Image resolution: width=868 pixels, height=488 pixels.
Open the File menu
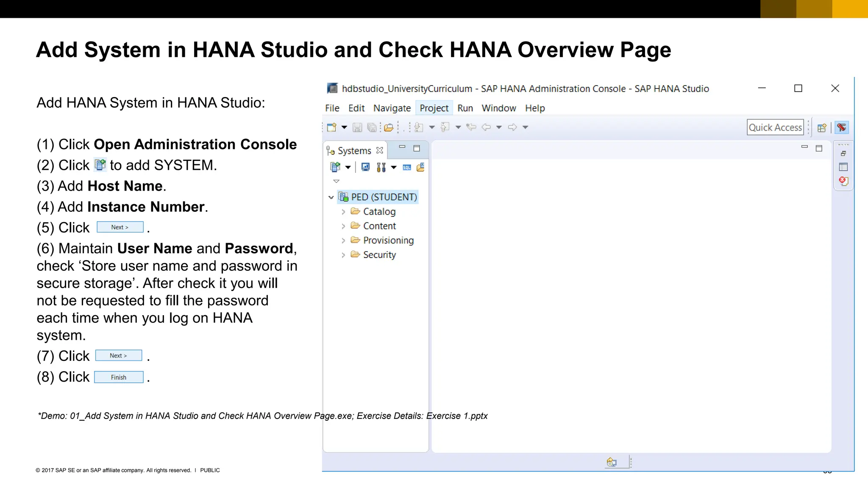[332, 108]
